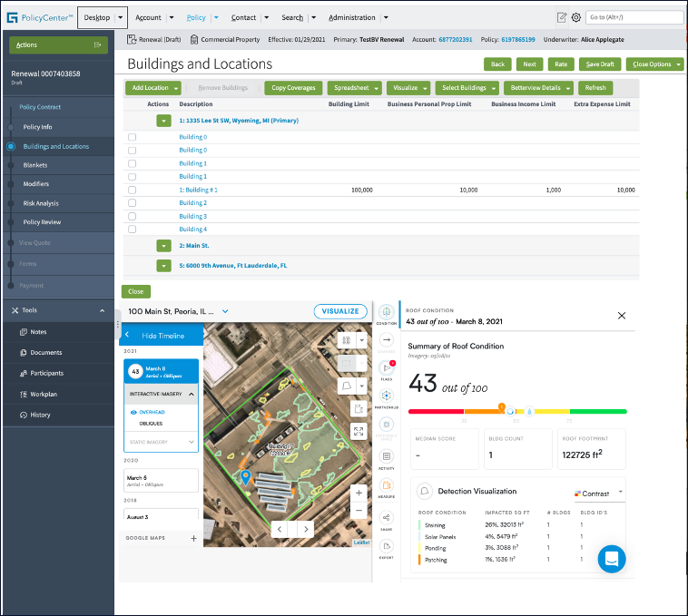Click the Rate button

tap(561, 64)
